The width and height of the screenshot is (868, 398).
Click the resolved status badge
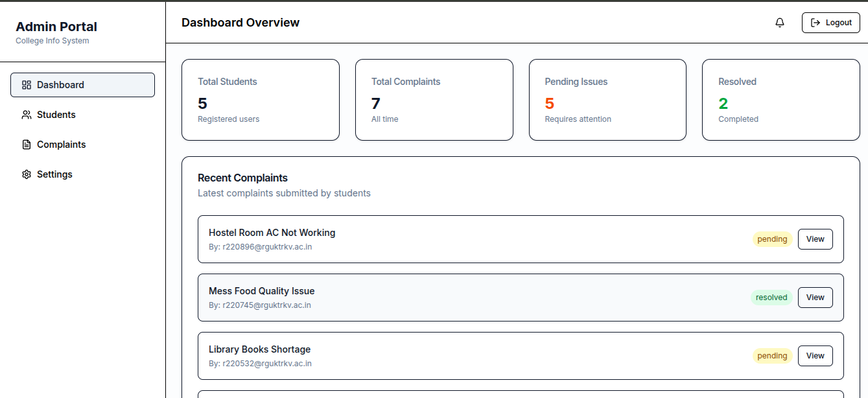771,298
